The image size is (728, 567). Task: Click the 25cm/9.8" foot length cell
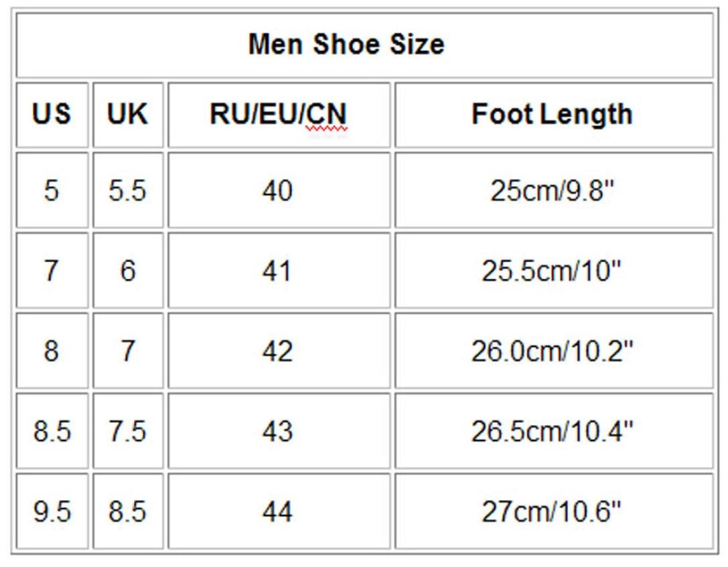coord(553,191)
